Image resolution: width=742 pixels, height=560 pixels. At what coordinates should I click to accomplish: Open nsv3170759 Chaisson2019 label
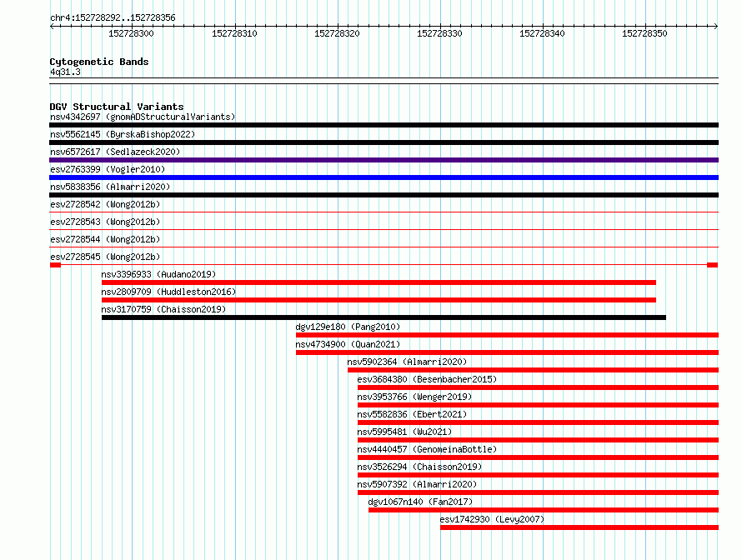coord(163,309)
